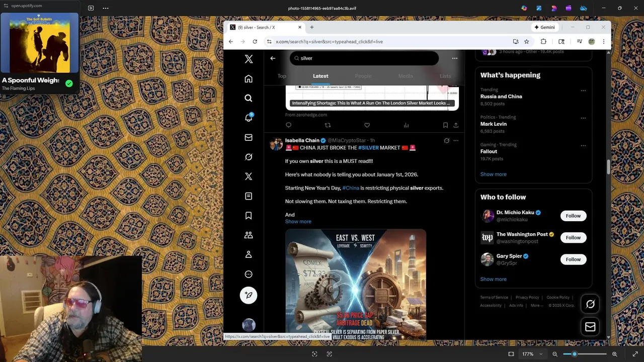Open More circle icon in X sidebar
The height and width of the screenshot is (362, 644).
click(x=249, y=275)
